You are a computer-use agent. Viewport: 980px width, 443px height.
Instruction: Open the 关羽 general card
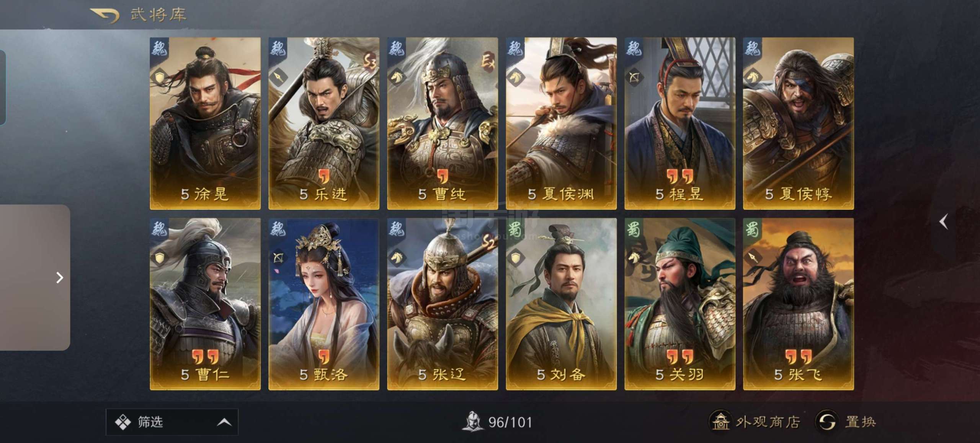[680, 304]
